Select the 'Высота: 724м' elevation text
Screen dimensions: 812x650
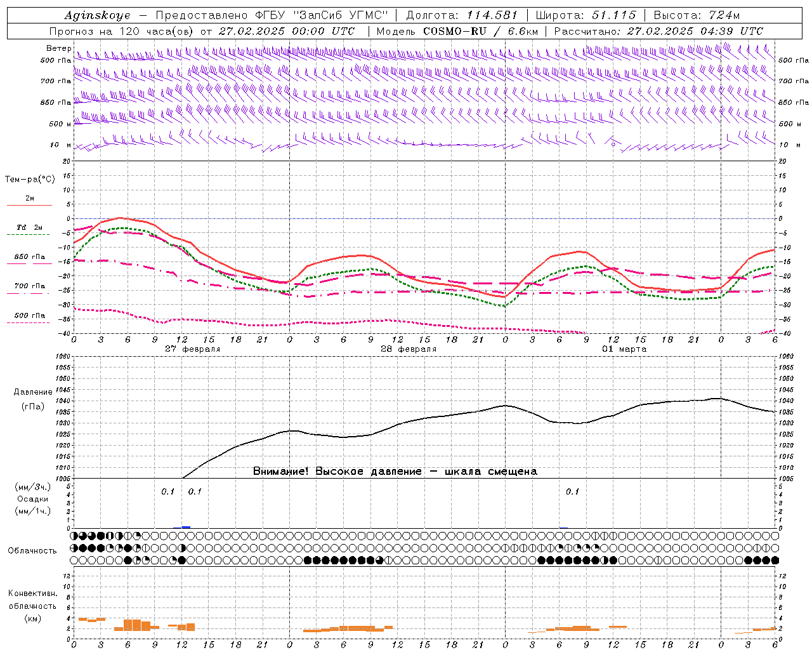[x=697, y=15]
